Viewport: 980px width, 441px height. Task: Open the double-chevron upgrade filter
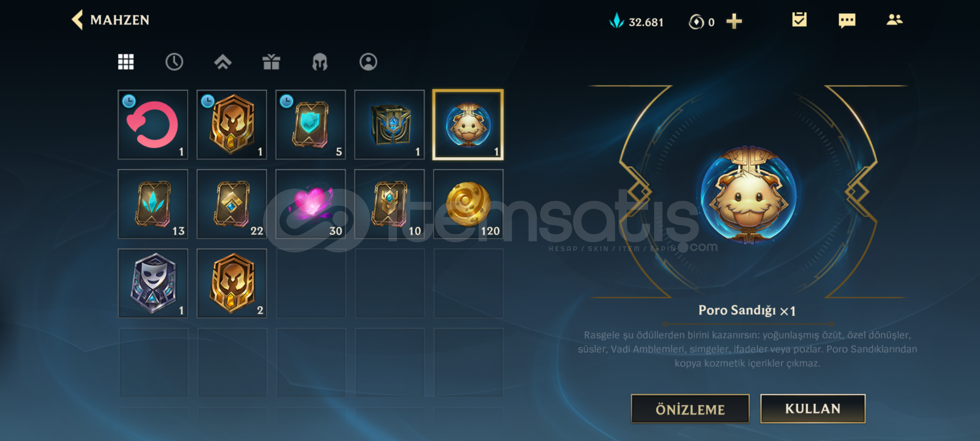click(x=223, y=62)
